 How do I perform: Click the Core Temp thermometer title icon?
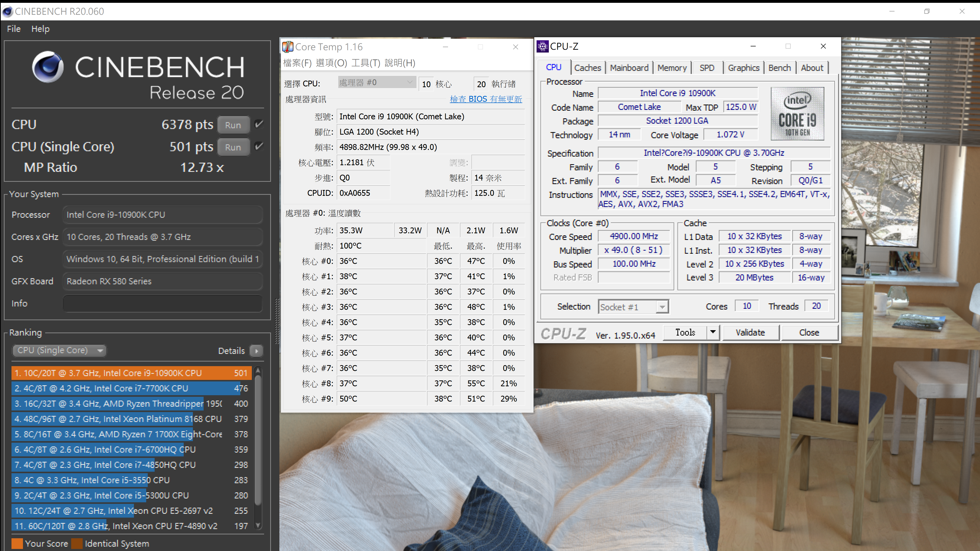coord(288,47)
